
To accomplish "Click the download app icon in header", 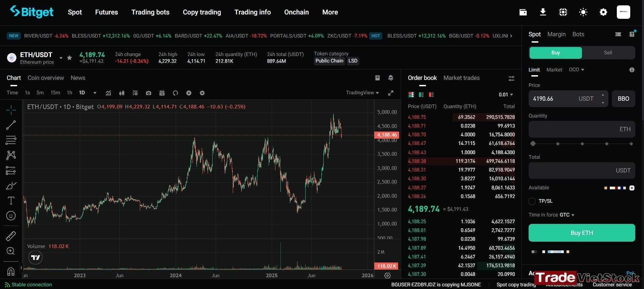I will point(543,12).
